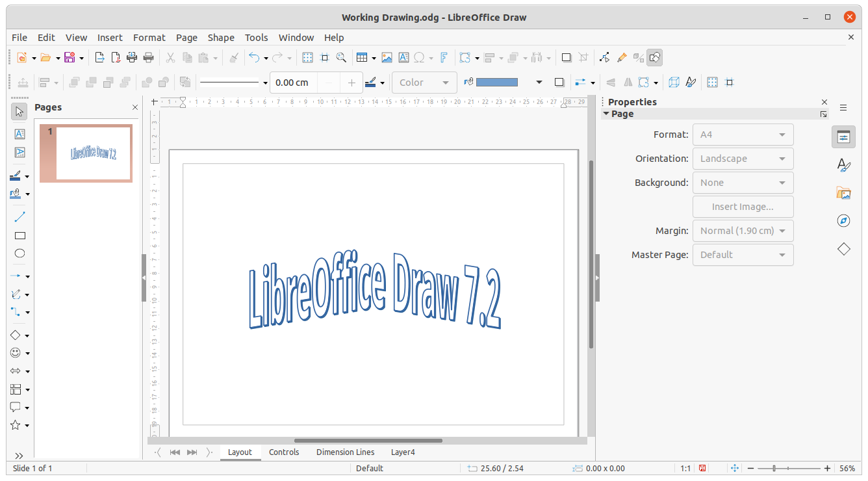Insert Fontwork text icon
868x481 pixels.
click(x=444, y=58)
